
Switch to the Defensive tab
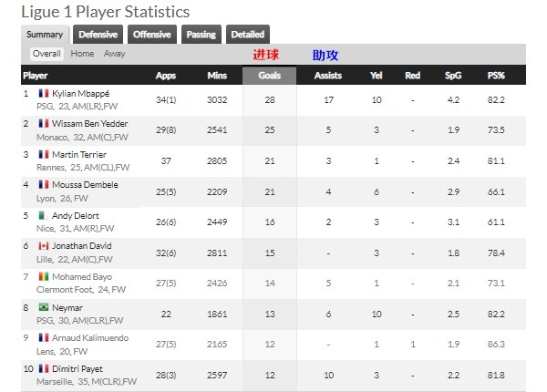click(x=98, y=34)
